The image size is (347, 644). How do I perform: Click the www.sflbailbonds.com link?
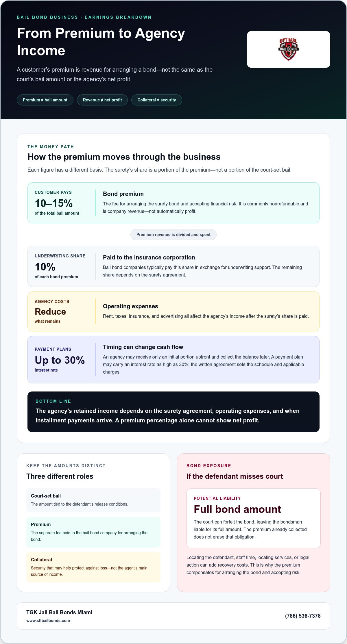click(x=48, y=621)
